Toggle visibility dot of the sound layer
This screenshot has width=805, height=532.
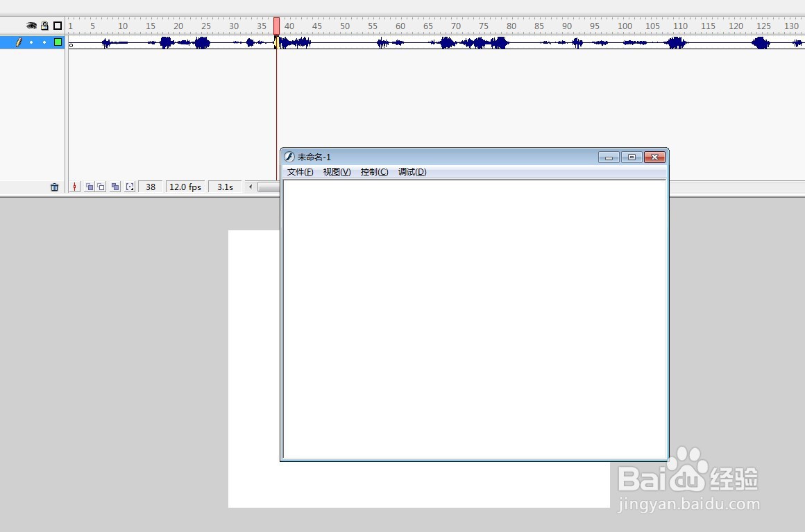click(x=31, y=42)
